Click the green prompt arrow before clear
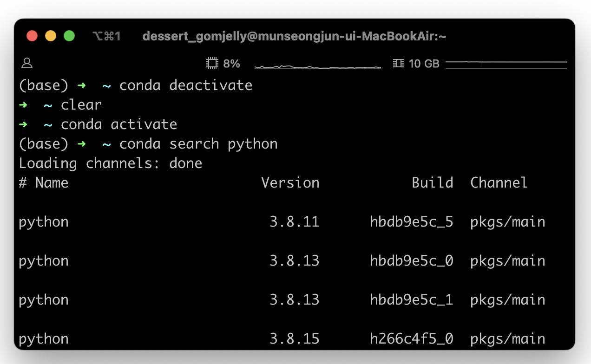591x364 pixels. click(x=23, y=105)
